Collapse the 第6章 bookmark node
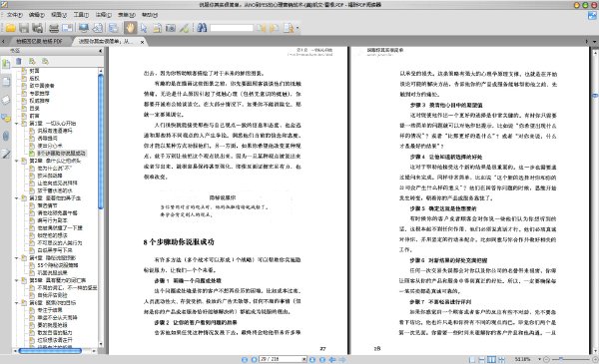Image resolution: width=599 pixels, height=364 pixels. 17,302
